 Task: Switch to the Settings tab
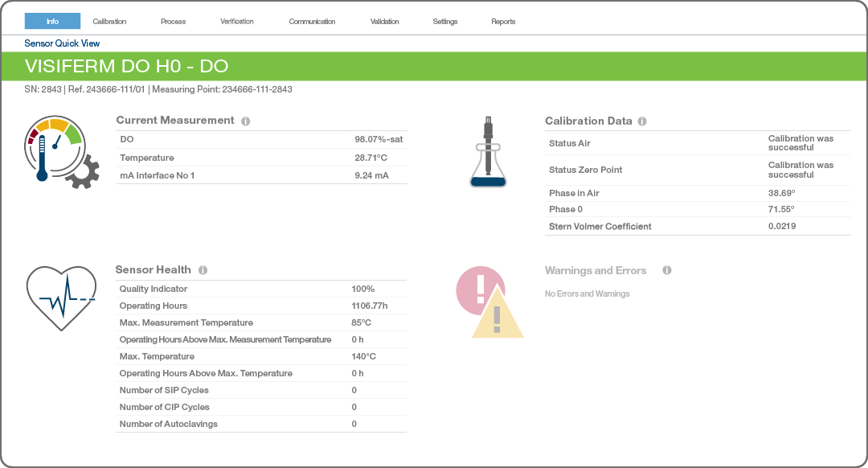[445, 21]
